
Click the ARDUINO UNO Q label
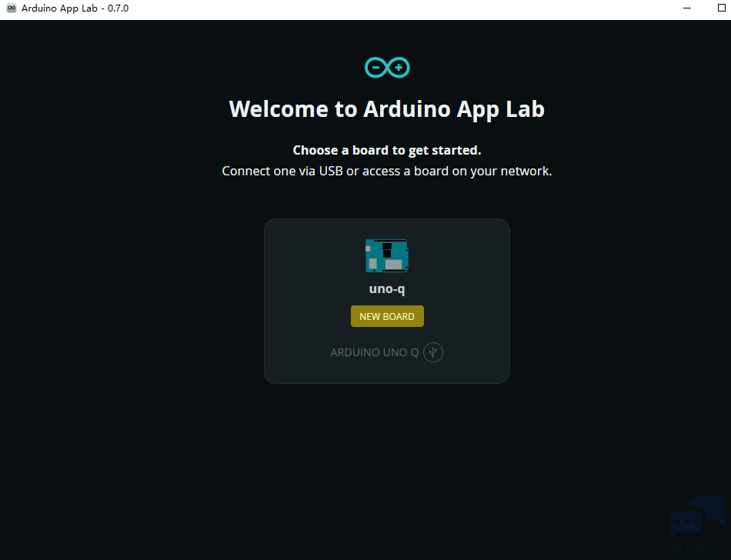(x=375, y=352)
